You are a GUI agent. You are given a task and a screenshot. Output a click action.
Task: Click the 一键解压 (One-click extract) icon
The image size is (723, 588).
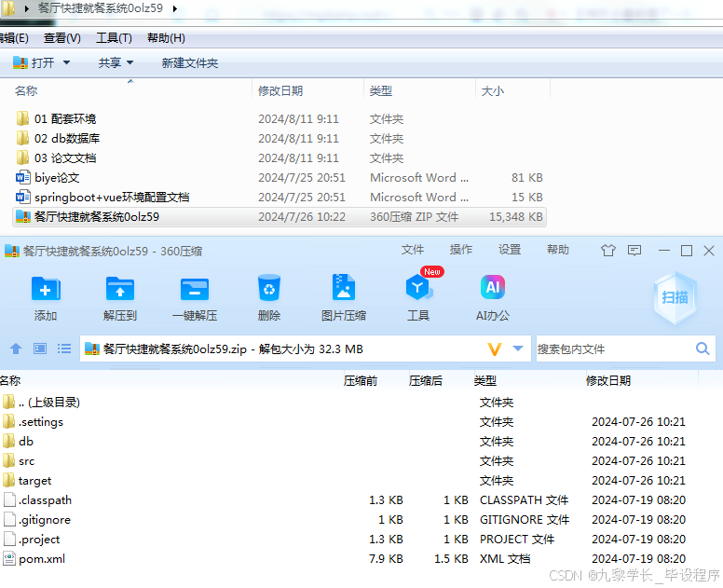coord(194,290)
